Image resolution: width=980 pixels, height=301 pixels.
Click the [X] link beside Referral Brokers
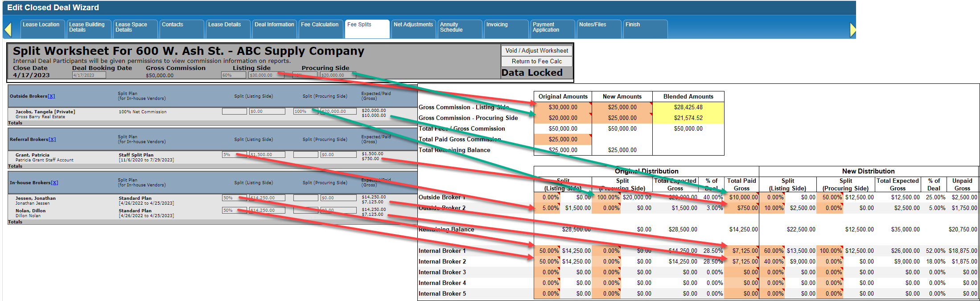[52, 140]
